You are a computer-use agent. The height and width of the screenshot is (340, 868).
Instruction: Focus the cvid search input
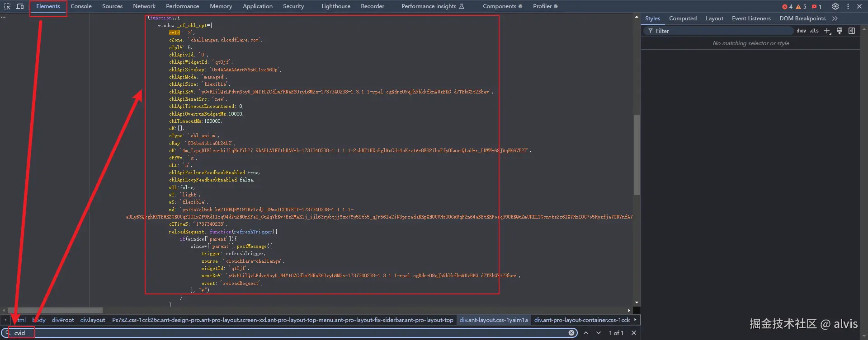tap(289, 333)
